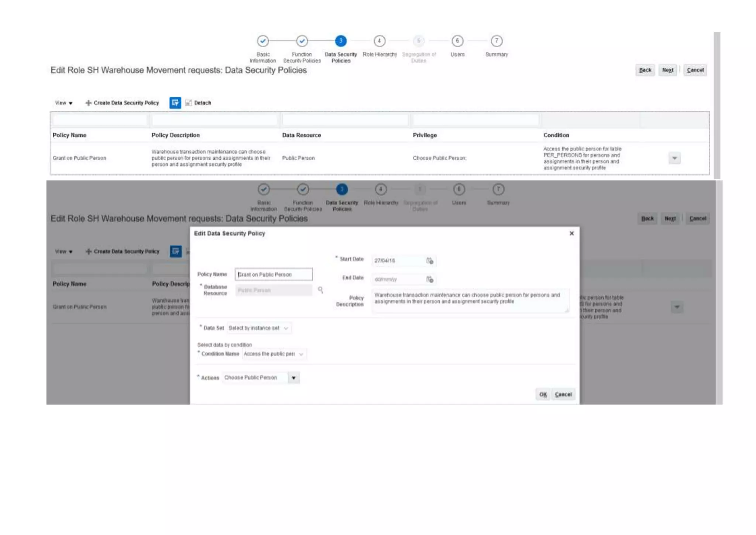Close the Edit Data Security Policy dialog
The height and width of the screenshot is (535, 756).
point(571,233)
